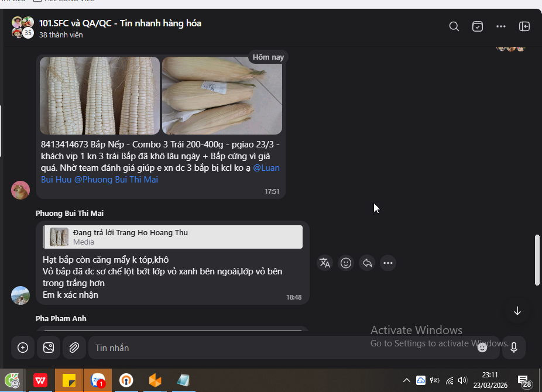Open the group title 101.SFC và QA/QC

(x=120, y=23)
